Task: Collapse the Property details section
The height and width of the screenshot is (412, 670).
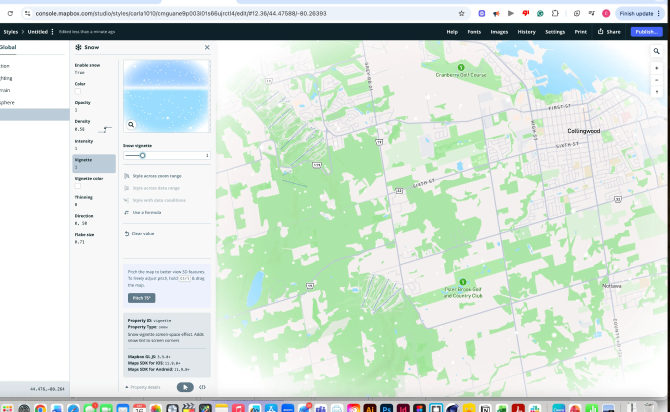Action: tap(127, 387)
